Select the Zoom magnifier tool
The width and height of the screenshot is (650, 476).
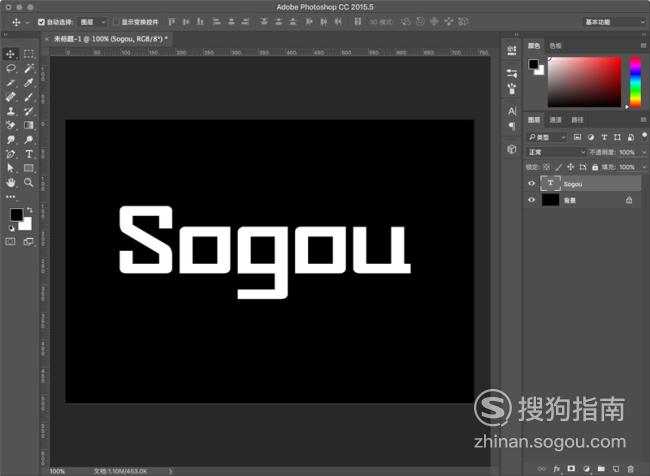point(29,182)
